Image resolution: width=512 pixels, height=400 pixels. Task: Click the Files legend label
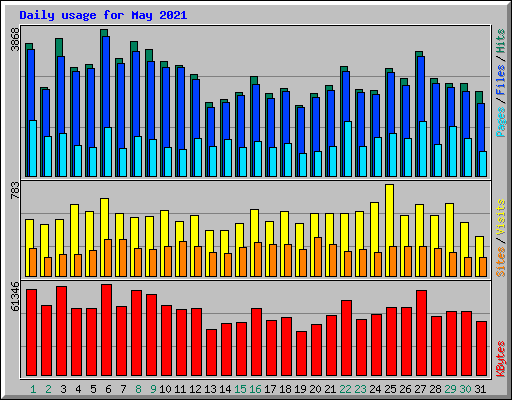pos(501,80)
